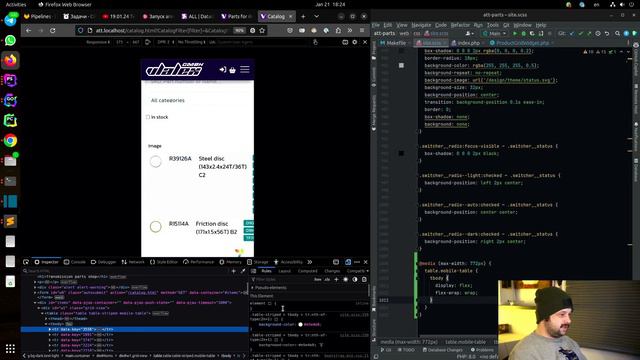Open the shopping basket on site

[x=233, y=70]
